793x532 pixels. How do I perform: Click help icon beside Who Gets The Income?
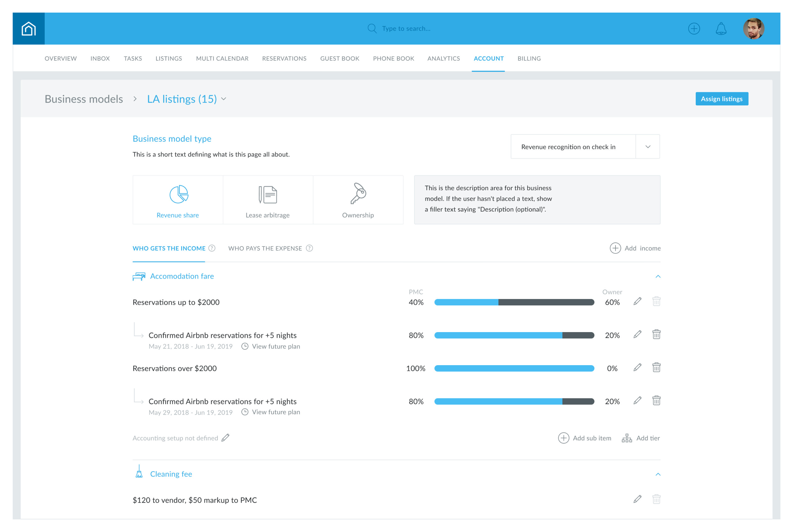tap(212, 248)
